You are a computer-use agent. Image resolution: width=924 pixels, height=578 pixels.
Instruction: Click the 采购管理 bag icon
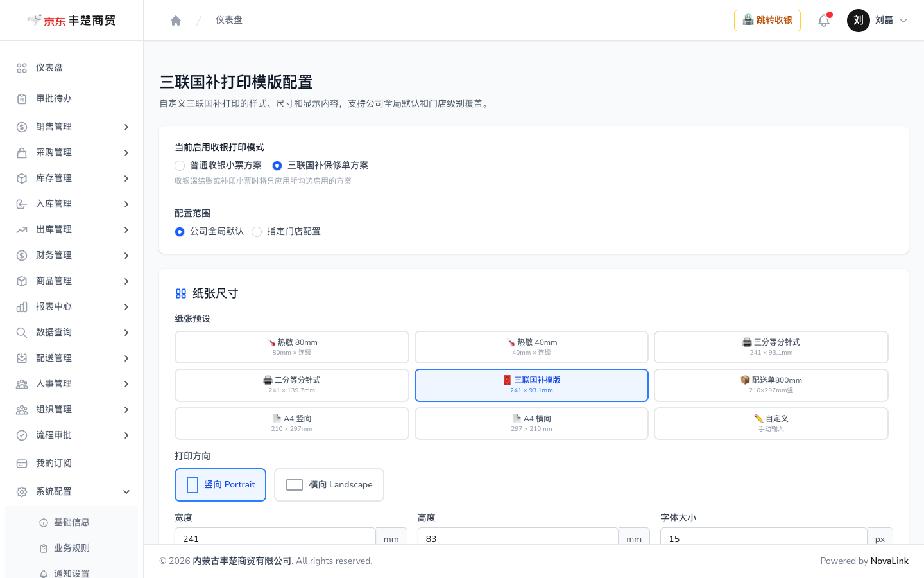(x=22, y=153)
